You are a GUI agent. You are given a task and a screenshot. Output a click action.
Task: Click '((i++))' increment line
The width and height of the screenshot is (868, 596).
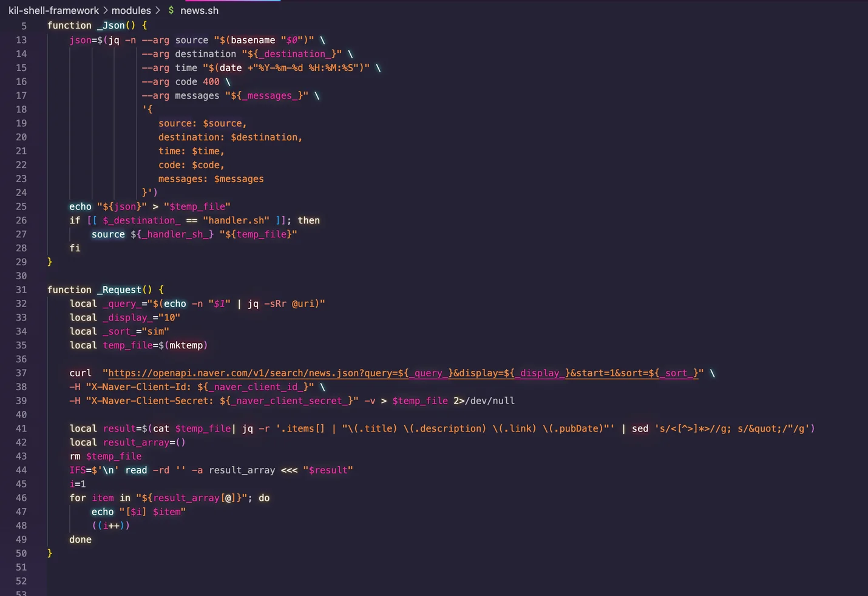[x=110, y=526]
